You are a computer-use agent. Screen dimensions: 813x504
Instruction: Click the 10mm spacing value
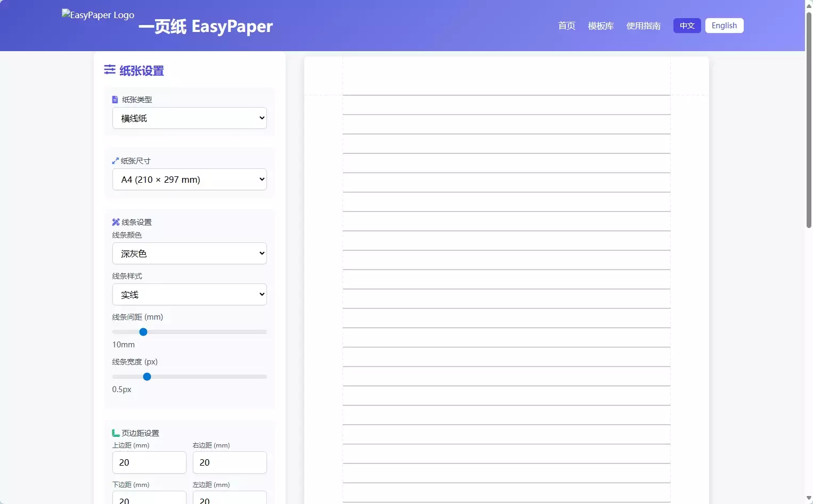(124, 345)
